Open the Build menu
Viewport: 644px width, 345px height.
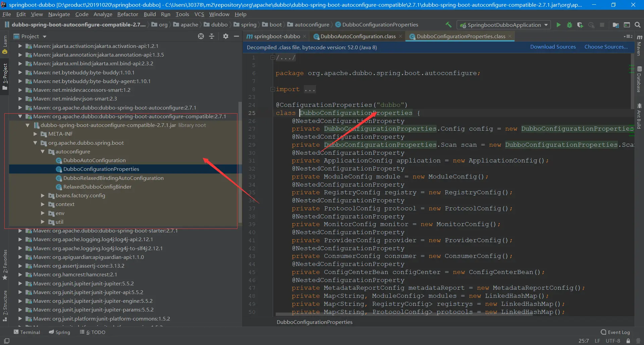click(150, 14)
